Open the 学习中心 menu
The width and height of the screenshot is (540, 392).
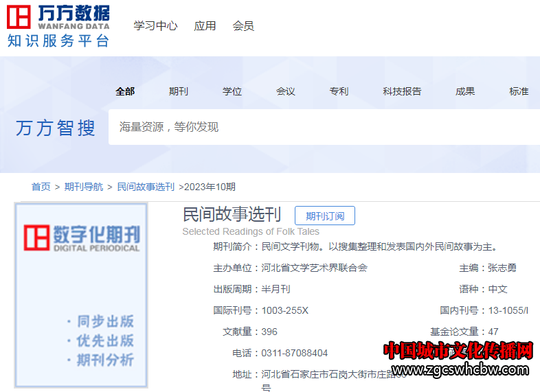pyautogui.click(x=155, y=26)
